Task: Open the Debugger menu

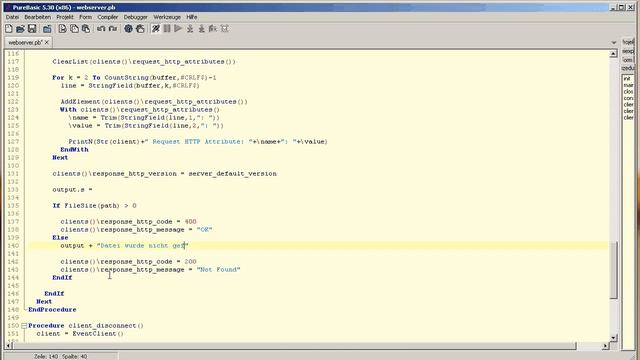Action: [x=136, y=17]
